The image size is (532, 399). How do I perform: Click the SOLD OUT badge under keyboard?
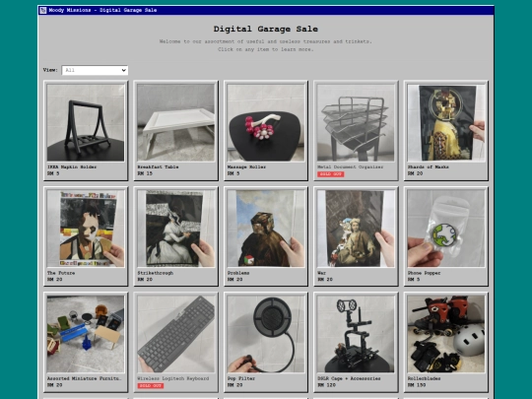(x=151, y=386)
